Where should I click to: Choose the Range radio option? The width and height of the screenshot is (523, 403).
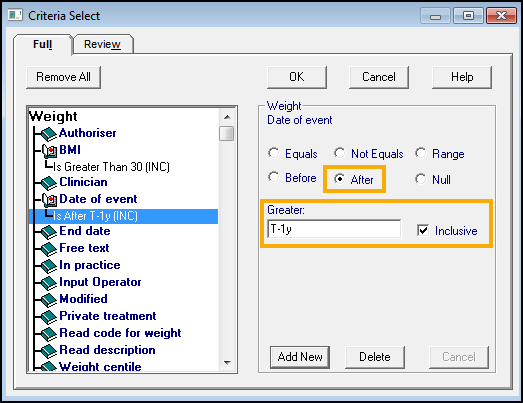coord(420,153)
